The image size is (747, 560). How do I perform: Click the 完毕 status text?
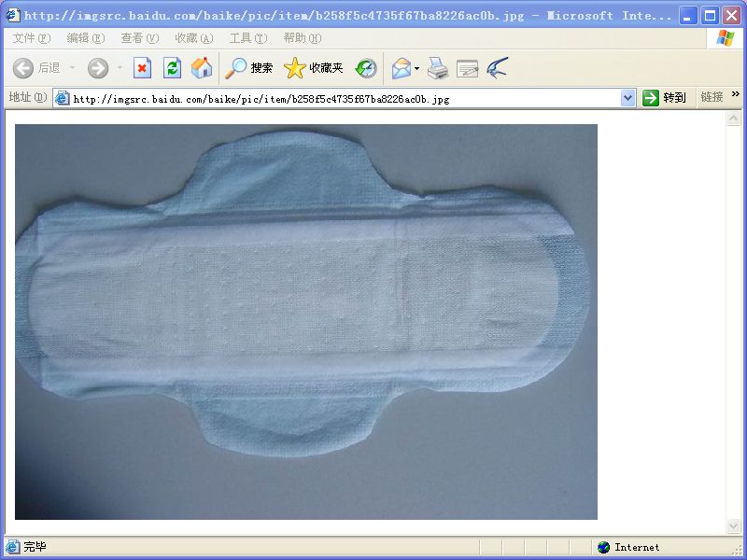pyautogui.click(x=35, y=547)
